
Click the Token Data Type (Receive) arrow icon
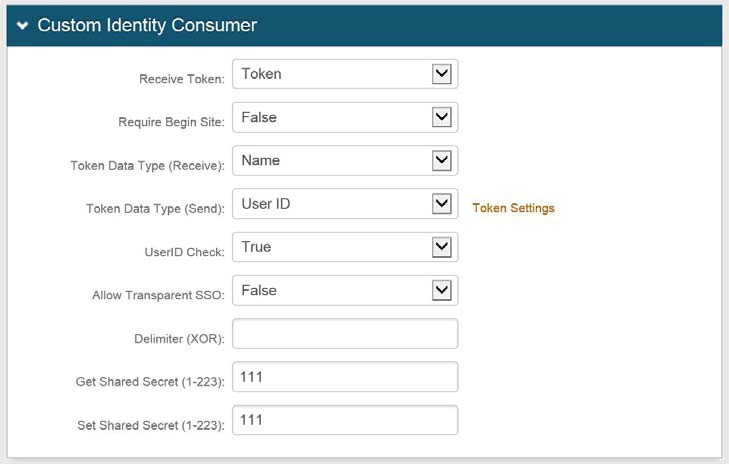click(x=441, y=160)
